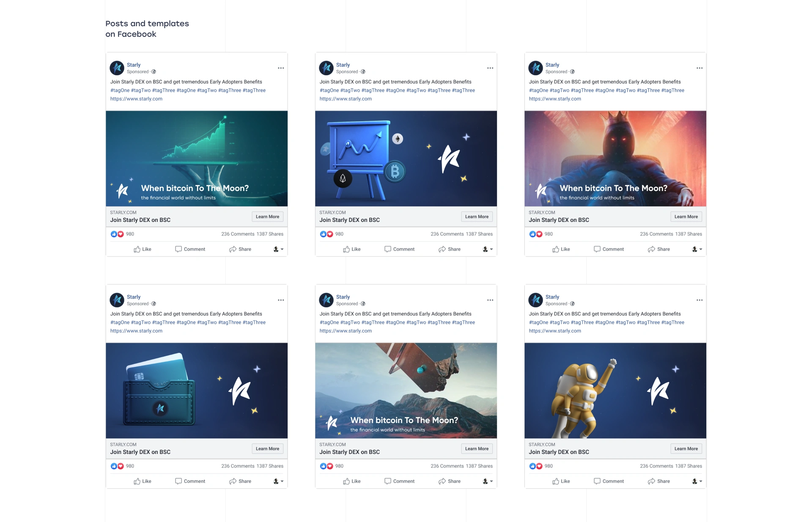The image size is (812, 522).
Task: Click Like on the green chart post
Action: (x=143, y=249)
